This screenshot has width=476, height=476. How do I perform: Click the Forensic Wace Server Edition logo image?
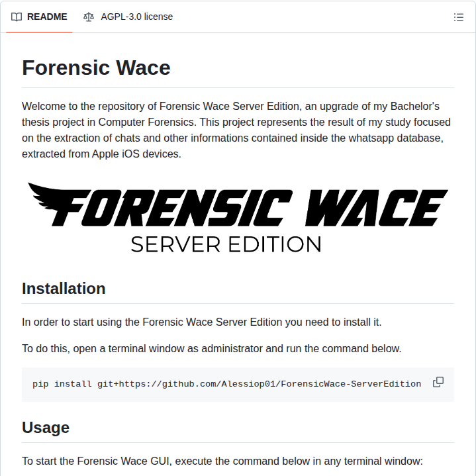pos(238,218)
